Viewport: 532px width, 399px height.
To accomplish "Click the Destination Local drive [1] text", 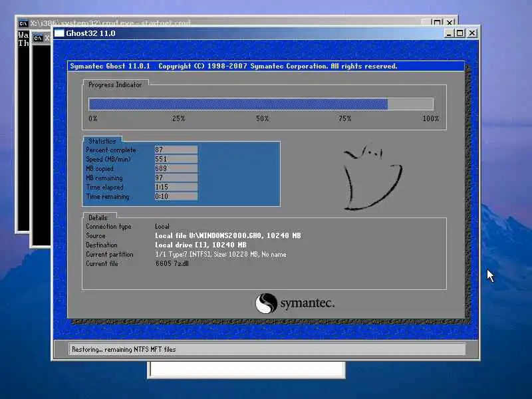I will pos(201,245).
